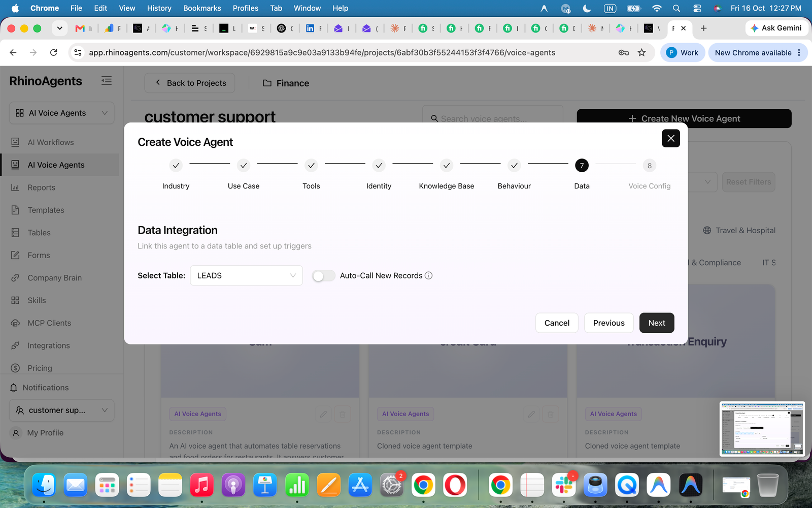Toggle Auto-Call New Records switch
The image size is (812, 508).
point(323,275)
